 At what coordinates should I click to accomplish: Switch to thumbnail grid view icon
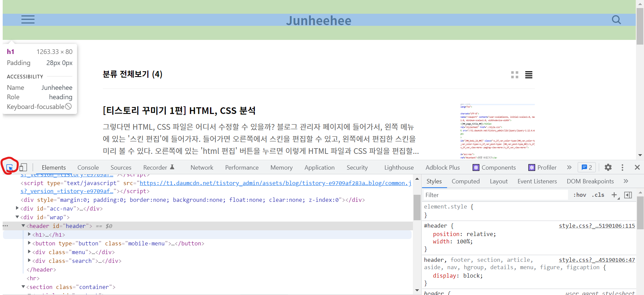click(x=515, y=75)
